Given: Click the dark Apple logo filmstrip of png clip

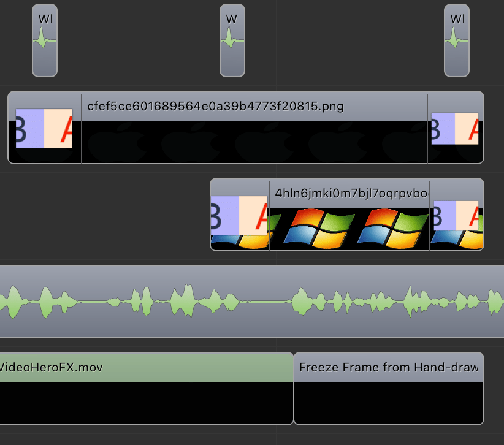Looking at the screenshot, I should pyautogui.click(x=254, y=142).
